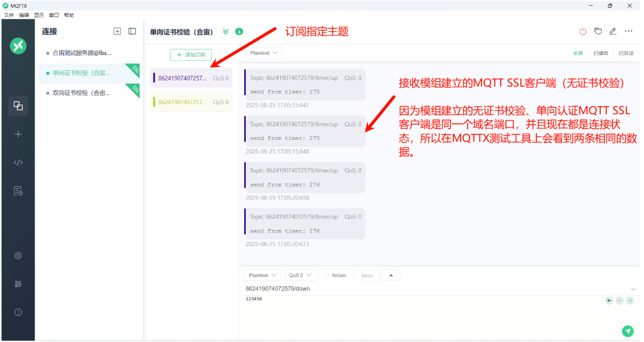This screenshot has width=644, height=342.
Task: Open the more options ellipsis menu
Action: coord(629,31)
